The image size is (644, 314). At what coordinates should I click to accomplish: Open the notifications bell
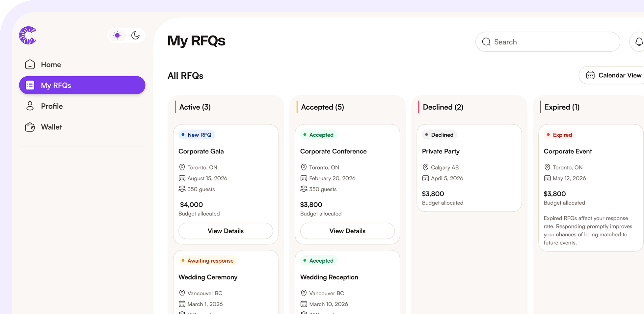click(639, 42)
